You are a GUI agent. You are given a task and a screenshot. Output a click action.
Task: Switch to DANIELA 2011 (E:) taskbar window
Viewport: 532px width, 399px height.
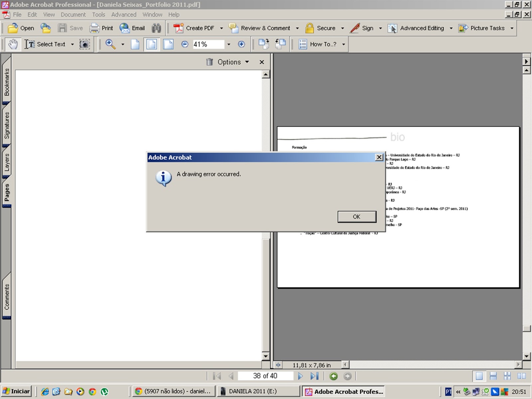click(x=259, y=391)
